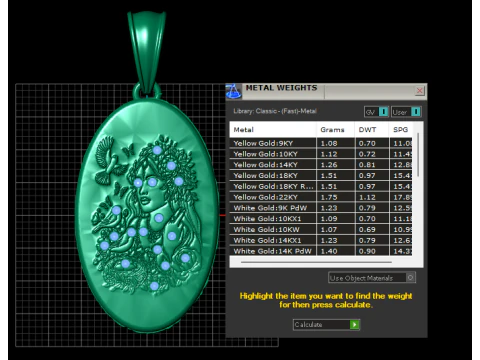Click the 1.12 DWT value
The image size is (480, 360).
pos(367,197)
